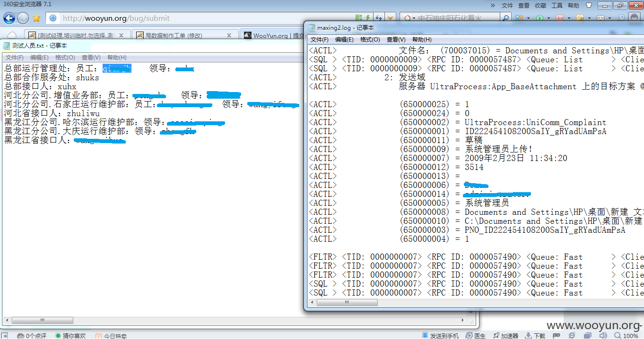Click 0个点评 in status bar
Screen dimensions: 644x339
[32, 336]
